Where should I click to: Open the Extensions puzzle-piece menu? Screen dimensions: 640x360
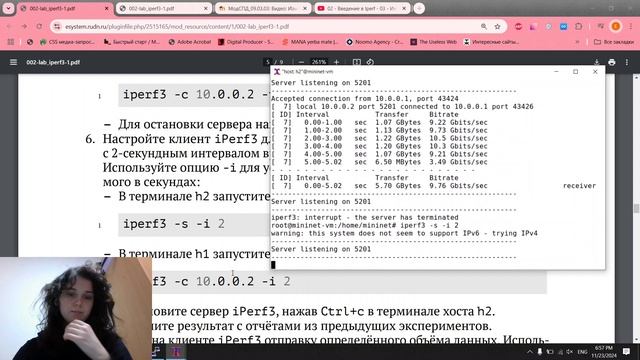(x=578, y=27)
